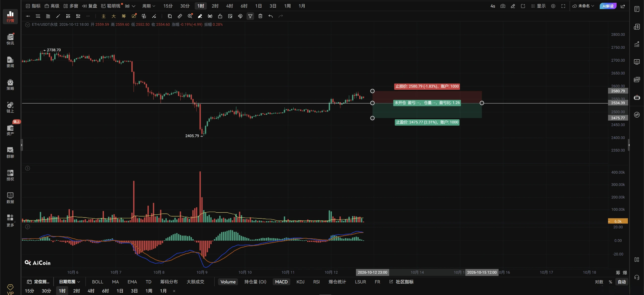Toggle the % percent scale
644x295 pixels.
pyautogui.click(x=610, y=282)
